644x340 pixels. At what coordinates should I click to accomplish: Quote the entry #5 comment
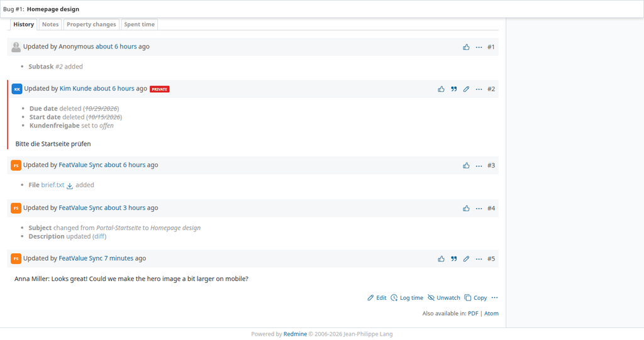[454, 259]
